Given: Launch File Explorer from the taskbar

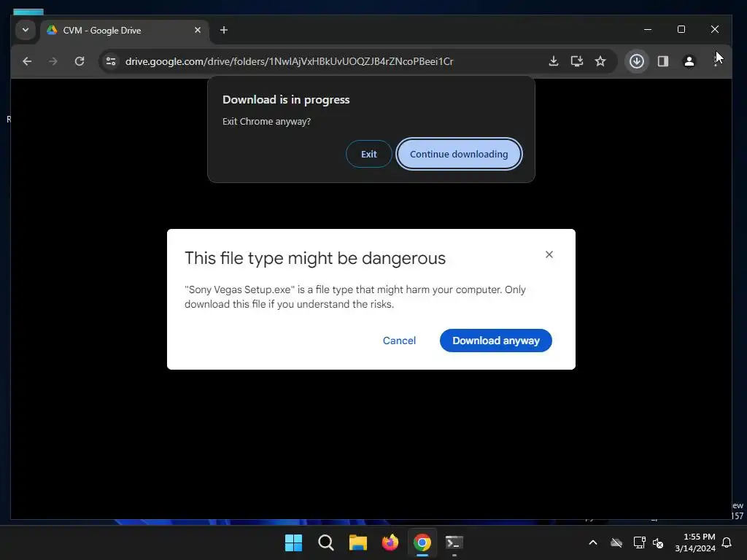Looking at the screenshot, I should (x=357, y=542).
